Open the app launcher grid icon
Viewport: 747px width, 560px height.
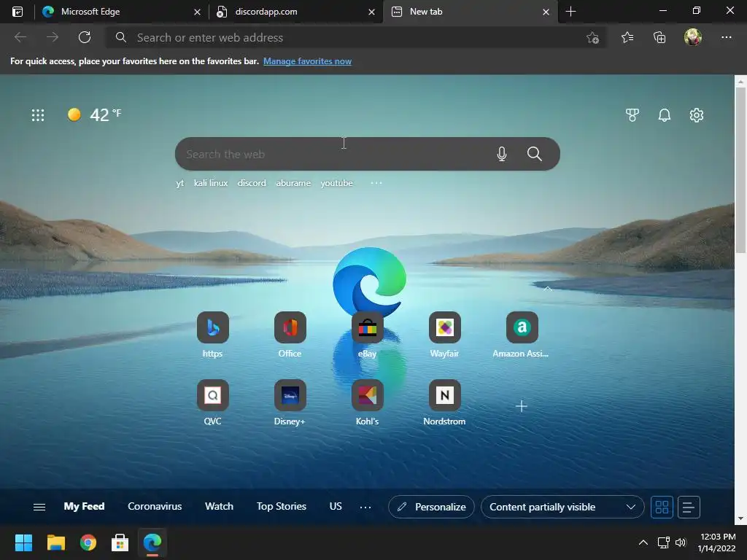[38, 114]
